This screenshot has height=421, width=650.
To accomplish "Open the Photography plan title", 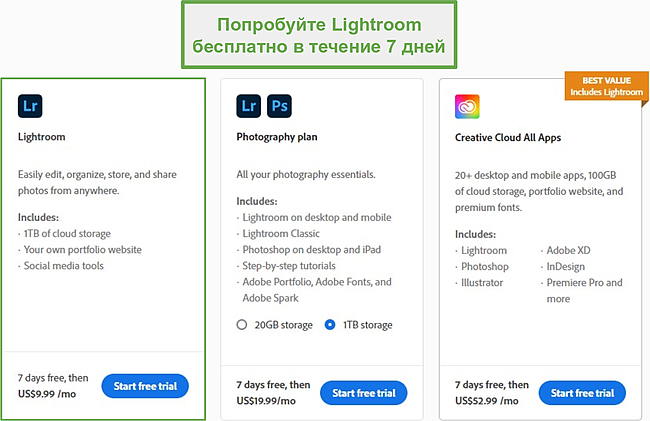I will pyautogui.click(x=276, y=137).
